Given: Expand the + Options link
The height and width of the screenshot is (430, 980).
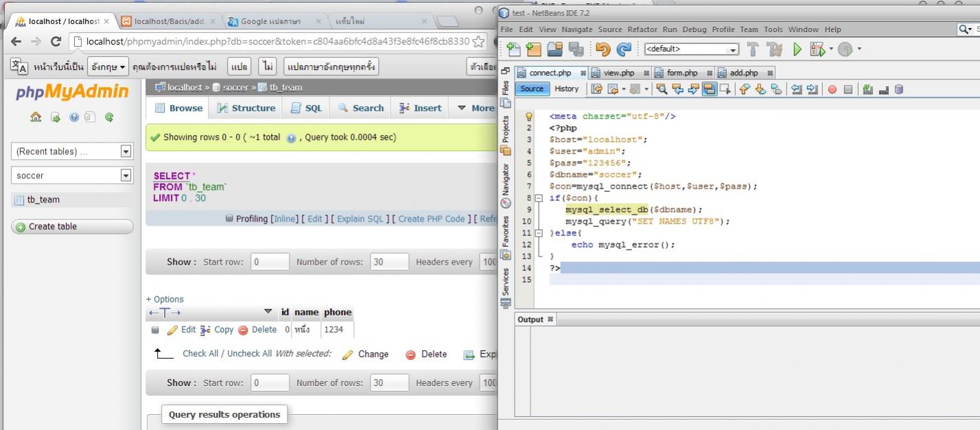Looking at the screenshot, I should 165,299.
